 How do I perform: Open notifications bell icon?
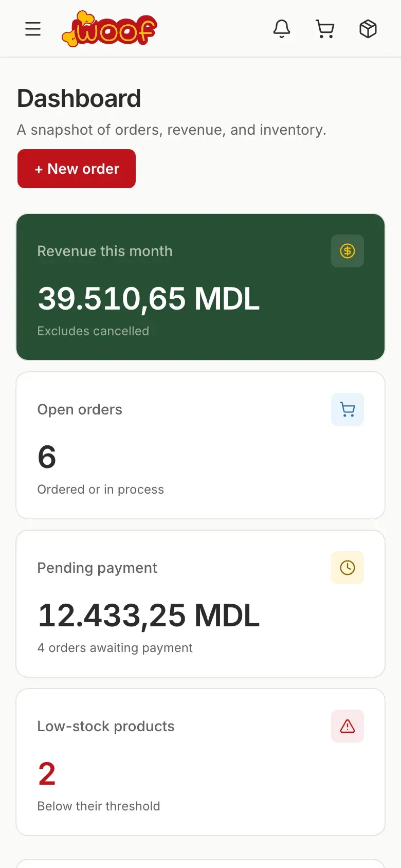click(282, 29)
